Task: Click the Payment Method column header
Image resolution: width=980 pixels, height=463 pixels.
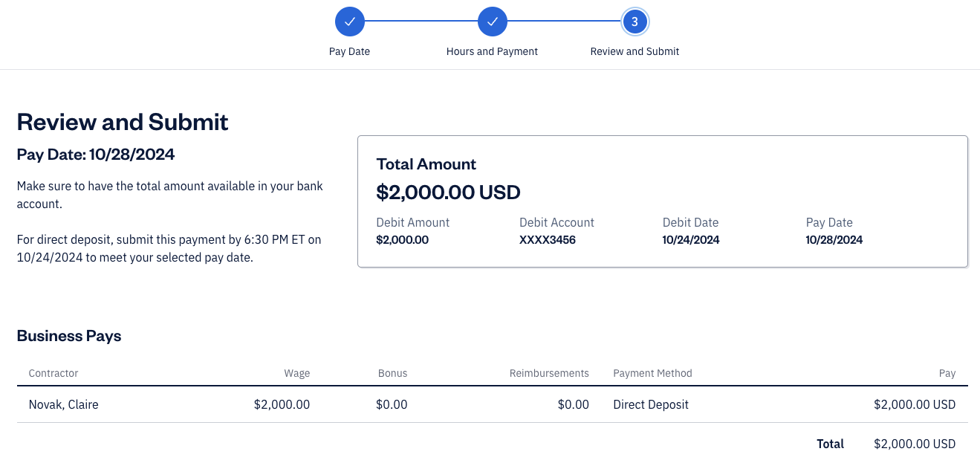Action: coord(652,373)
